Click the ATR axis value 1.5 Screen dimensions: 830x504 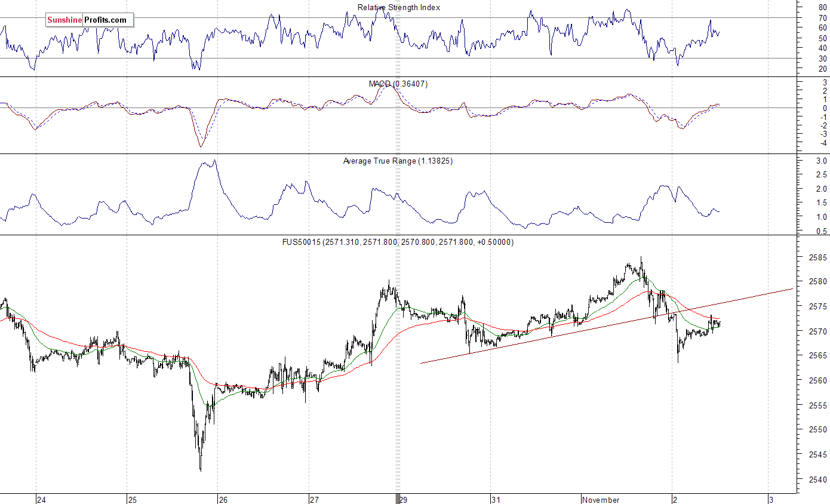point(822,203)
